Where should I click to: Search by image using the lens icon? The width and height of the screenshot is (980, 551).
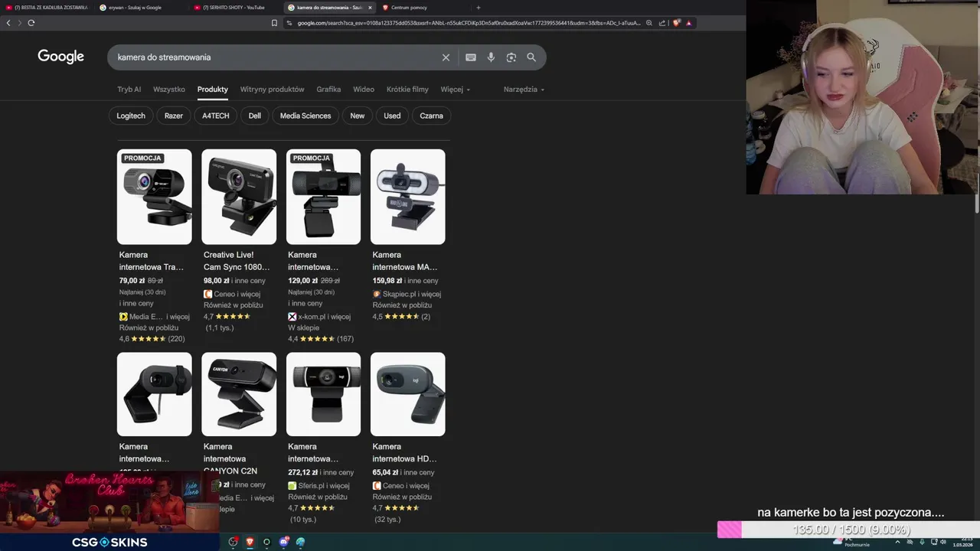511,57
